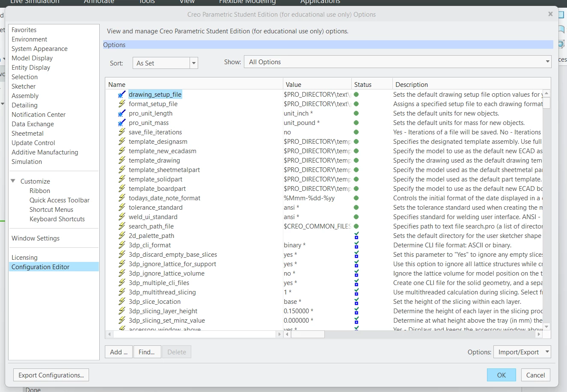567x392 pixels.
Task: Open the Import/Export options dropdown
Action: click(522, 352)
